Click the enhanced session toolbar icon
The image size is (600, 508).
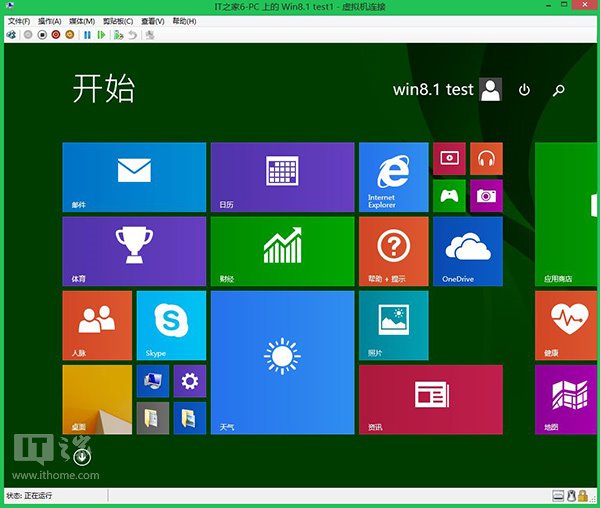tap(150, 35)
